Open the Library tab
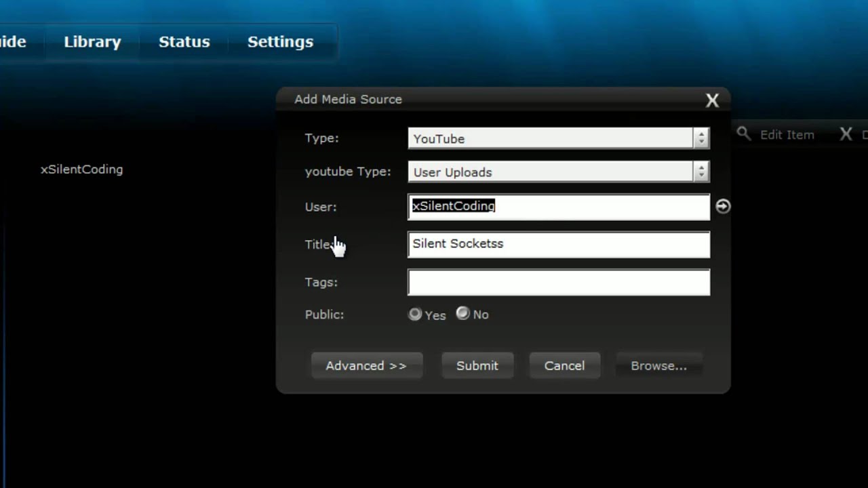The height and width of the screenshot is (488, 868). 92,42
